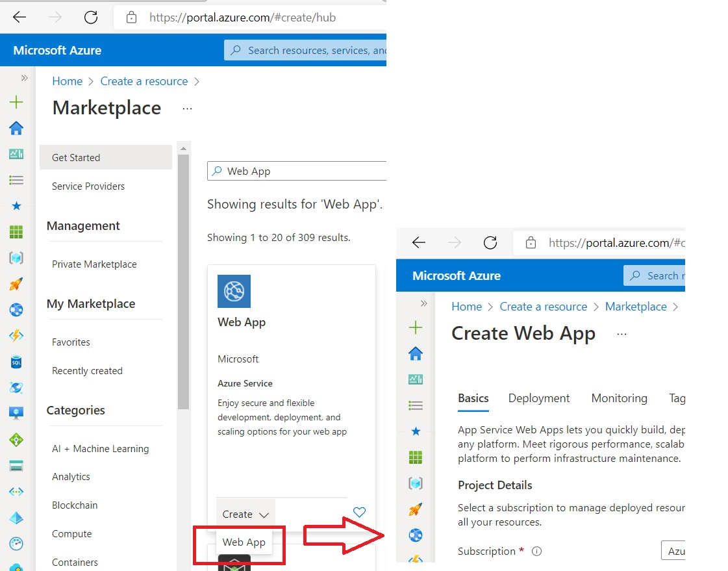Open Dashboard chart icon in Marketplace sidebar
The width and height of the screenshot is (728, 571).
16,154
